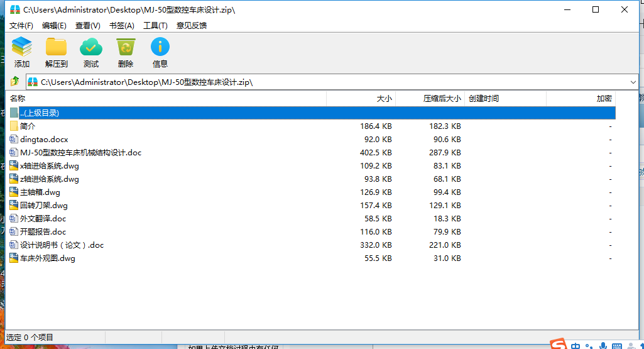
Task: Click the z轴进给系统.dwg file icon
Action: click(x=14, y=179)
